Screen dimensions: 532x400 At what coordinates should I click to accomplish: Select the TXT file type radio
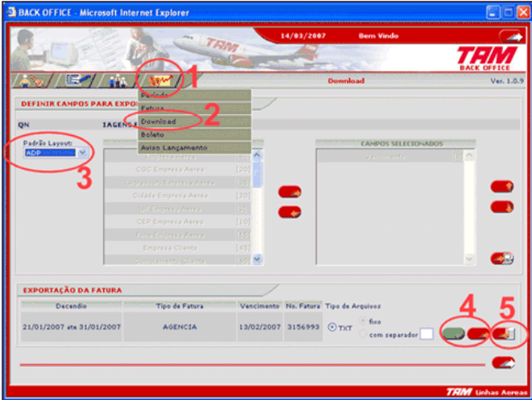click(332, 328)
